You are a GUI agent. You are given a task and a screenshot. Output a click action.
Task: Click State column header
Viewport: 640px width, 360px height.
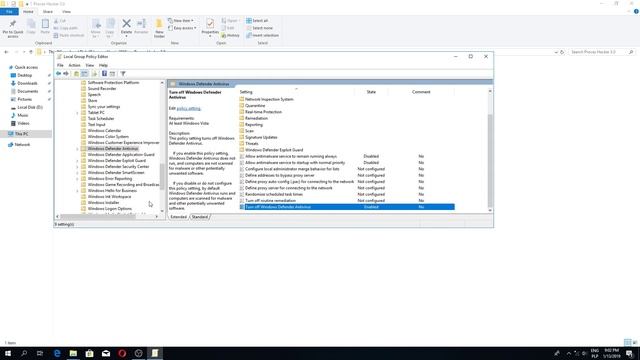(371, 92)
